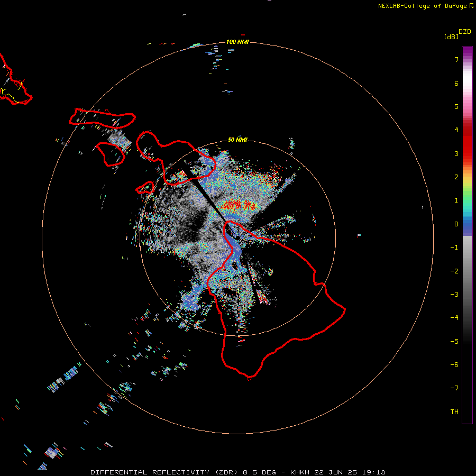The width and height of the screenshot is (476, 476).
Task: Click the 5 value on color scale
Action: click(x=456, y=106)
